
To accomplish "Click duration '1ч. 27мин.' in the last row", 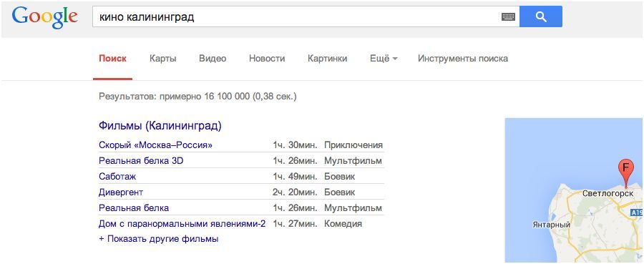I will pos(295,224).
